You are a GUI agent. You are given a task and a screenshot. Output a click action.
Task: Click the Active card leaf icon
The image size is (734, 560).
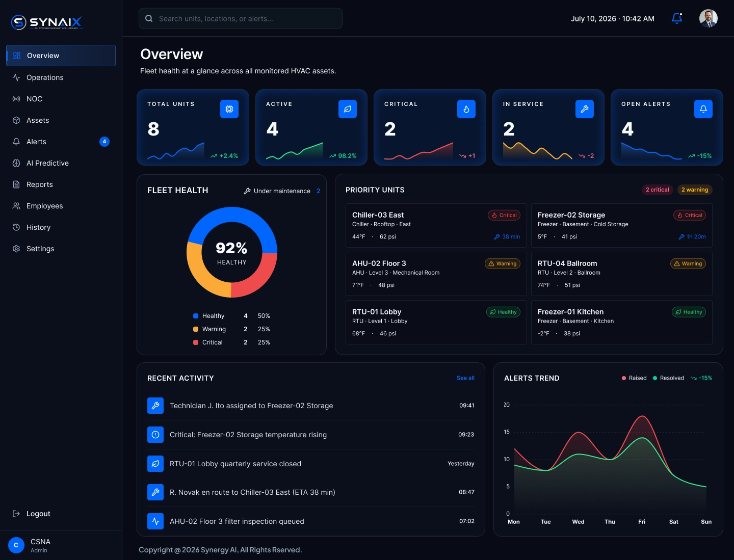[x=348, y=109]
